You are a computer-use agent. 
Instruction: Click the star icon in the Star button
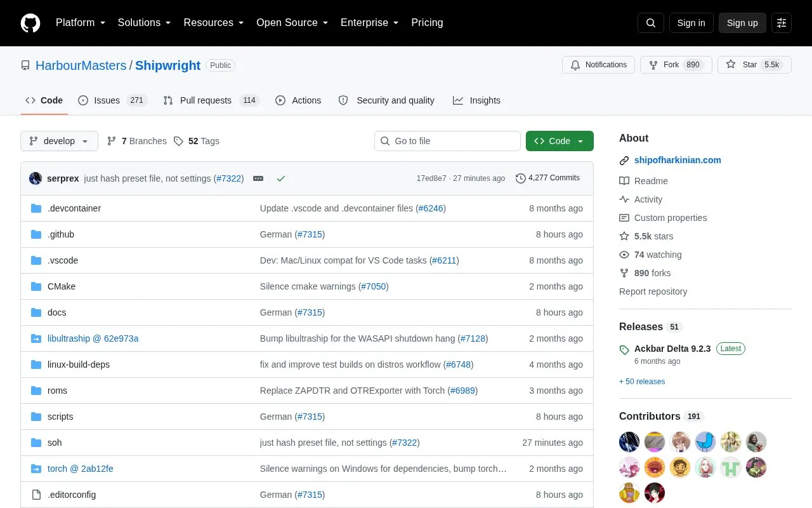731,65
